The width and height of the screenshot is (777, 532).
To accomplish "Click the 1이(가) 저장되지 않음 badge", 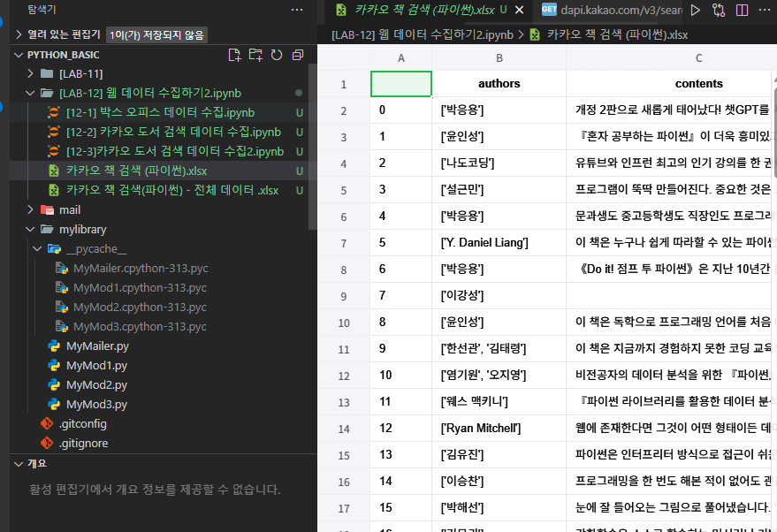I will (x=156, y=34).
